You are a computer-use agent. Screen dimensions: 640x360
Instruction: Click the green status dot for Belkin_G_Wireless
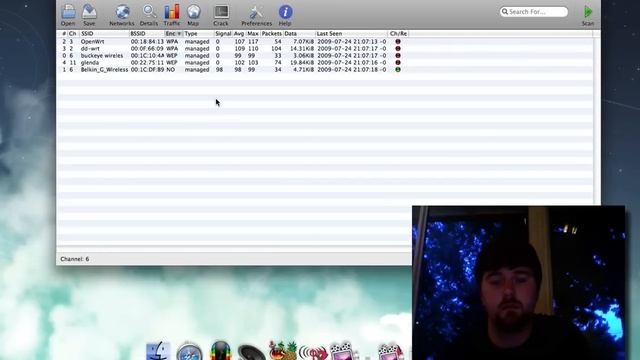click(398, 69)
